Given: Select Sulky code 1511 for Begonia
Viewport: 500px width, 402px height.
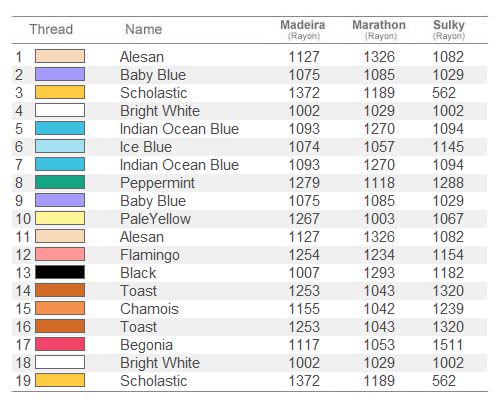Looking at the screenshot, I should click(x=448, y=345).
